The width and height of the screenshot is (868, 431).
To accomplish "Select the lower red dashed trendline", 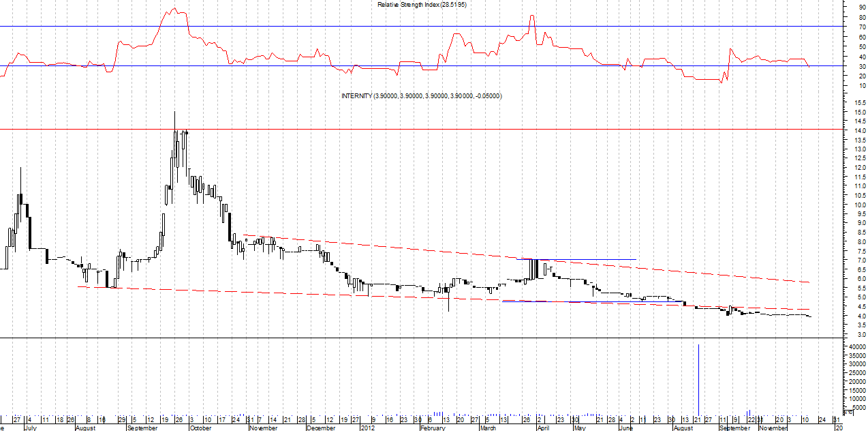I will [273, 292].
